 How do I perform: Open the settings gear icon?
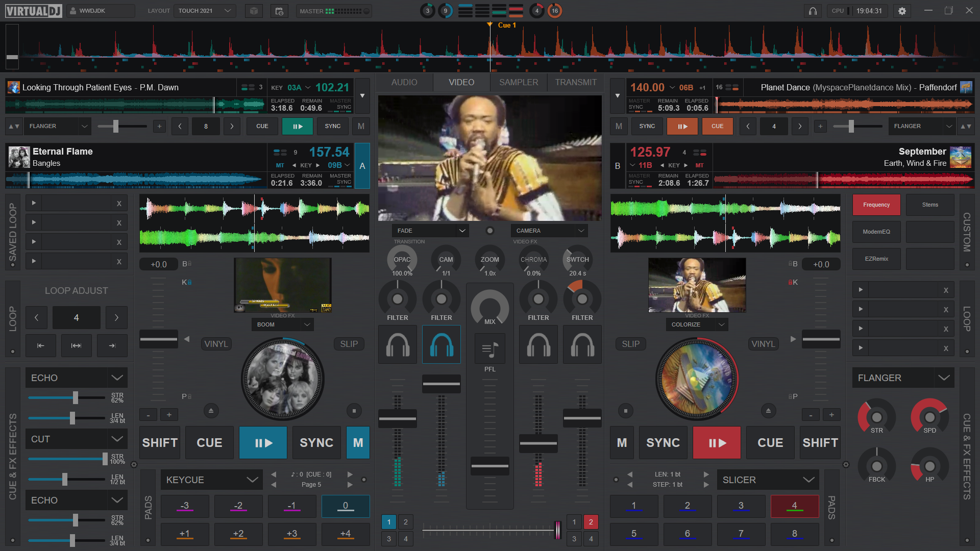pyautogui.click(x=902, y=11)
